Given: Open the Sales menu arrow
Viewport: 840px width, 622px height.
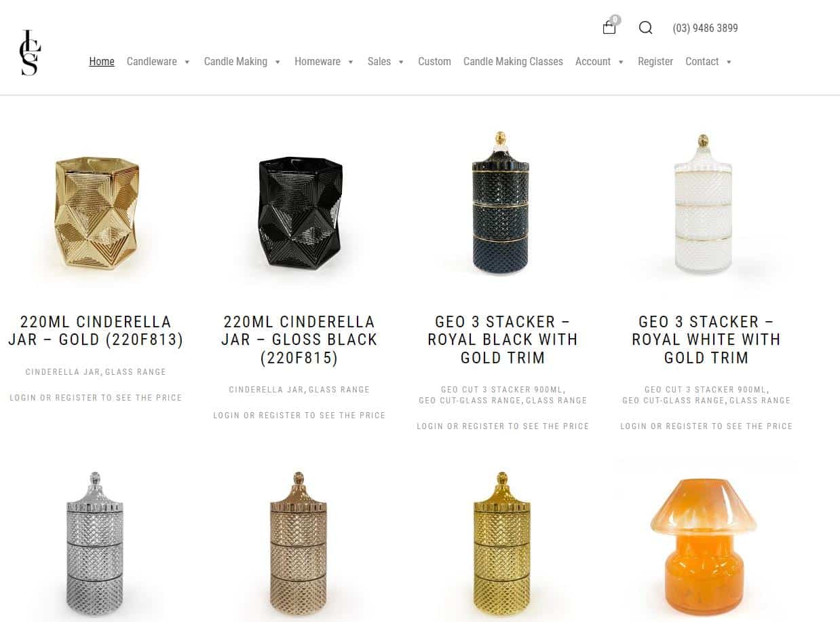Looking at the screenshot, I should 401,62.
